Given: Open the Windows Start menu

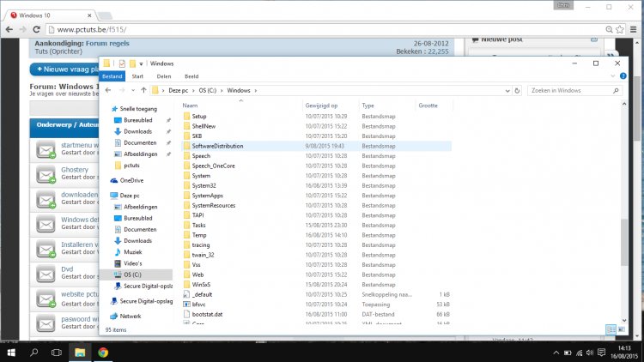Looking at the screenshot, I should tap(12, 352).
